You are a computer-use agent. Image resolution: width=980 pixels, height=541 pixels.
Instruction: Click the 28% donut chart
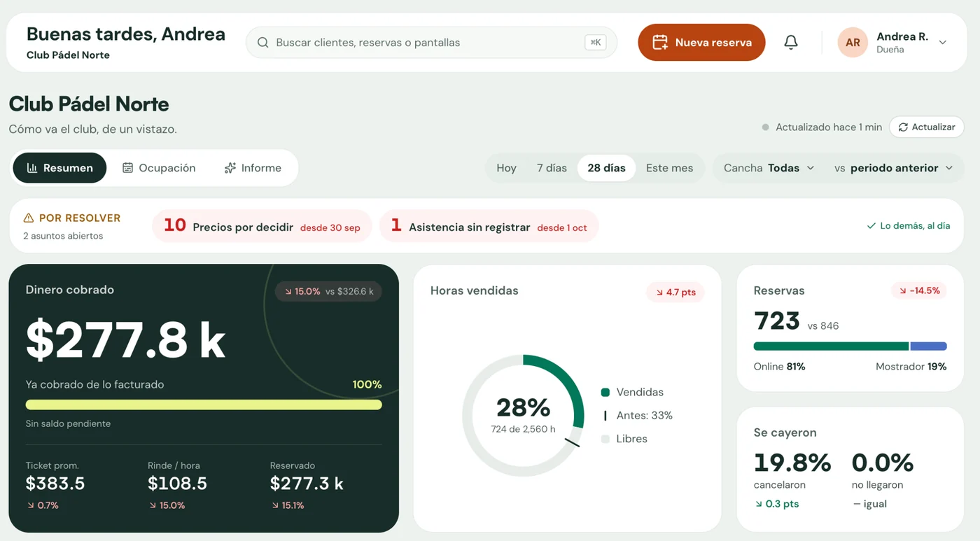(523, 416)
